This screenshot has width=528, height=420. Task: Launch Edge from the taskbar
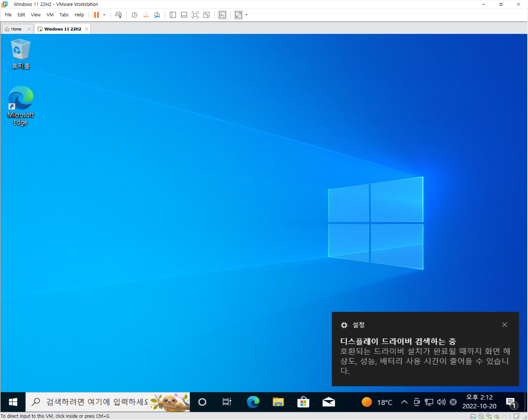253,402
